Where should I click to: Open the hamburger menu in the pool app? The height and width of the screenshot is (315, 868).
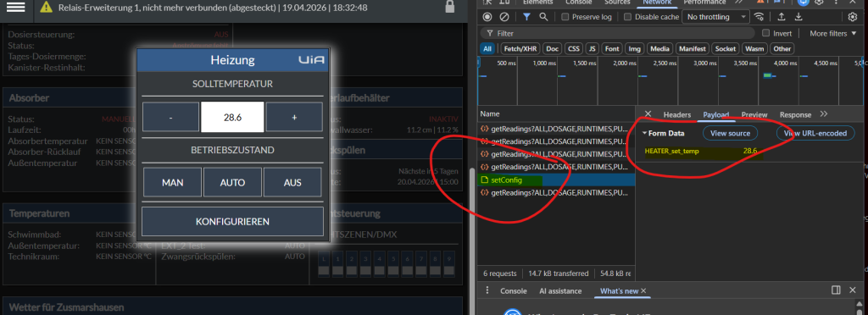click(15, 7)
